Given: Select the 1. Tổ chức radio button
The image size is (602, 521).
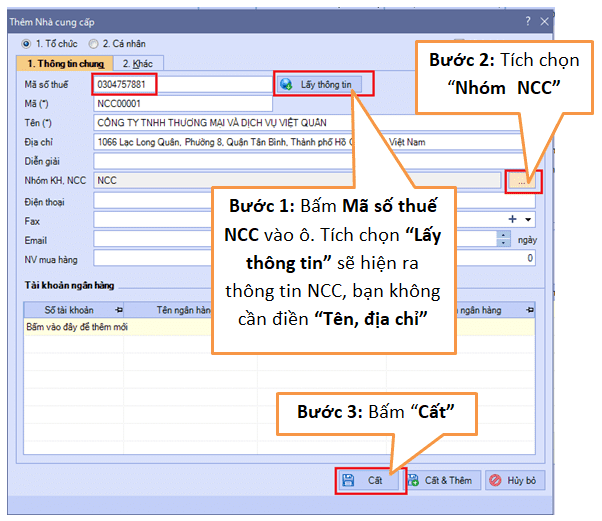Looking at the screenshot, I should point(27,44).
